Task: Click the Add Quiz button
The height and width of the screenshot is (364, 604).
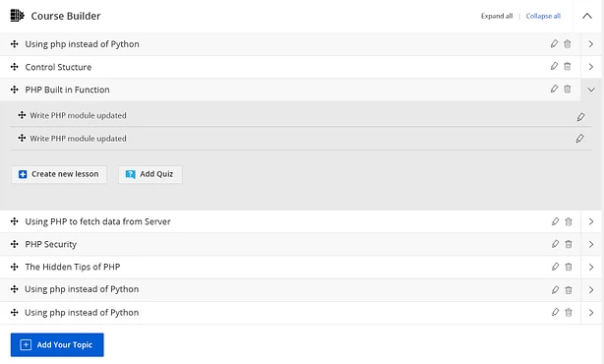Action: (151, 174)
